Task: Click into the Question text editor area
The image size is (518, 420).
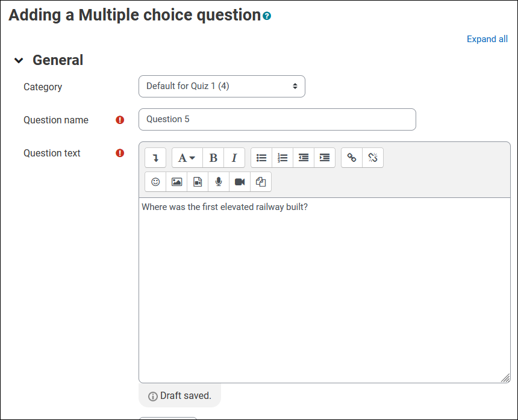Action: click(325, 291)
